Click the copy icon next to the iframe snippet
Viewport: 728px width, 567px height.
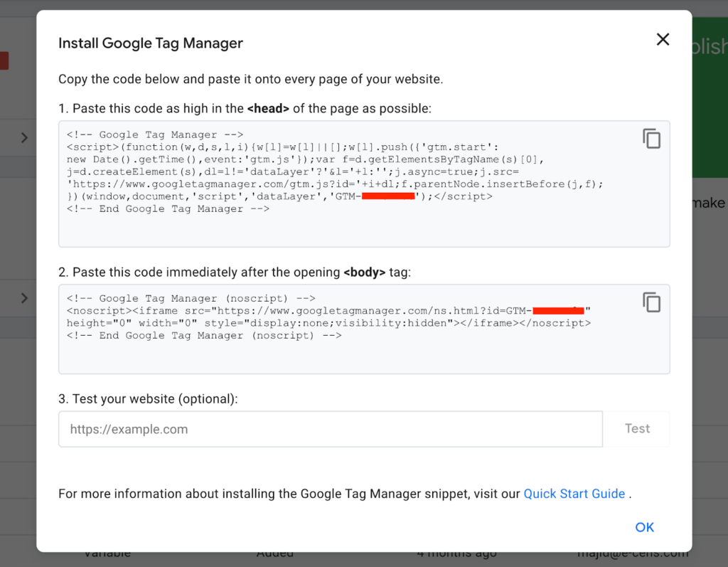click(651, 302)
